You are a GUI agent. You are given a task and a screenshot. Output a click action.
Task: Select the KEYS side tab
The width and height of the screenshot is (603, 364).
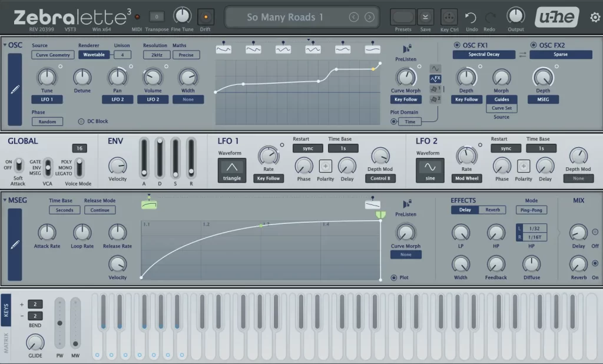tap(6, 310)
